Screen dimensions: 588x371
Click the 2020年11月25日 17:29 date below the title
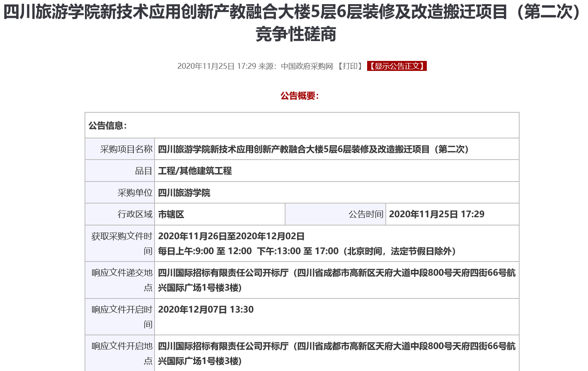(x=217, y=66)
